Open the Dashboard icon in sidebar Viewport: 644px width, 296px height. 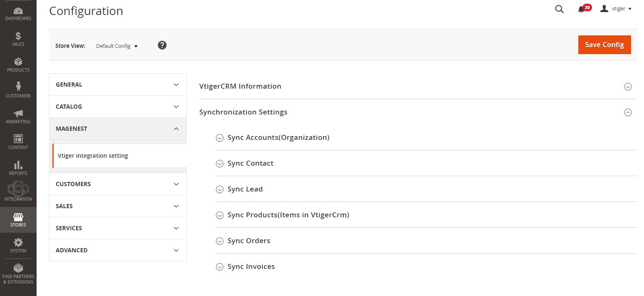pos(18,11)
